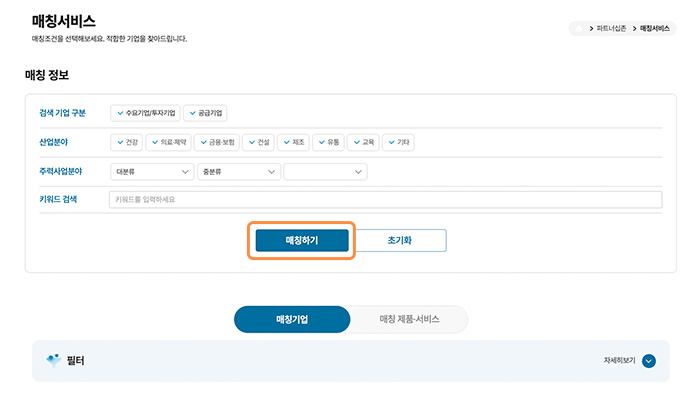Select the 금융·보험 industry option
The image size is (700, 400).
point(217,142)
